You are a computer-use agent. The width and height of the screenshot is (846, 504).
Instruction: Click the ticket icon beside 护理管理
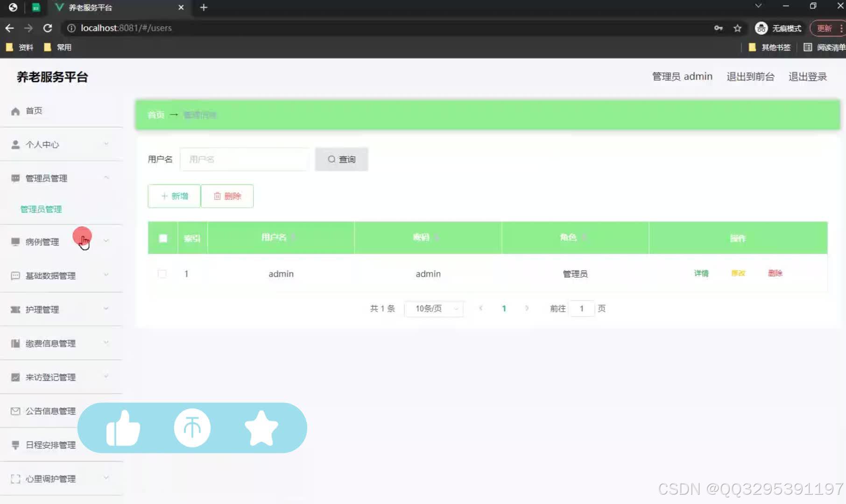[x=15, y=309]
